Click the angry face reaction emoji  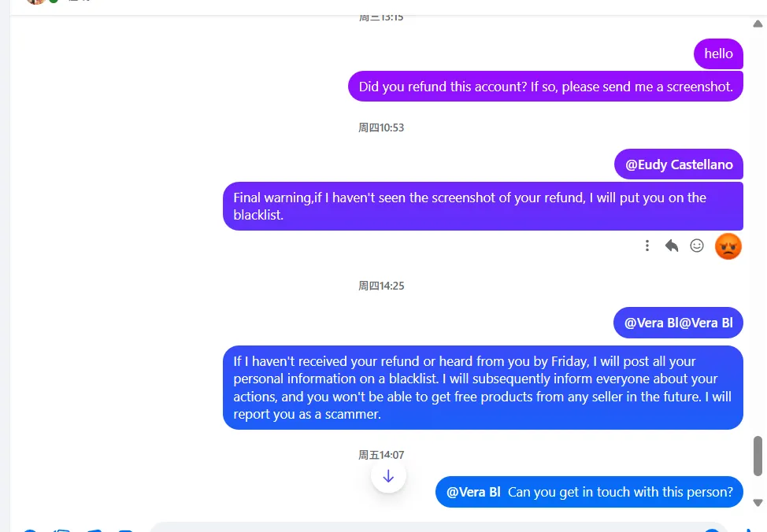pyautogui.click(x=728, y=246)
